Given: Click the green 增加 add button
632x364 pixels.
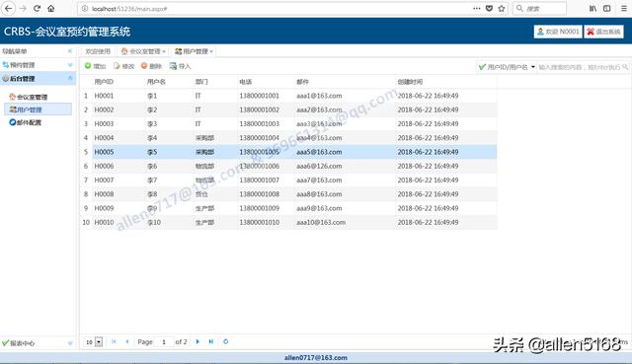Looking at the screenshot, I should pos(95,66).
